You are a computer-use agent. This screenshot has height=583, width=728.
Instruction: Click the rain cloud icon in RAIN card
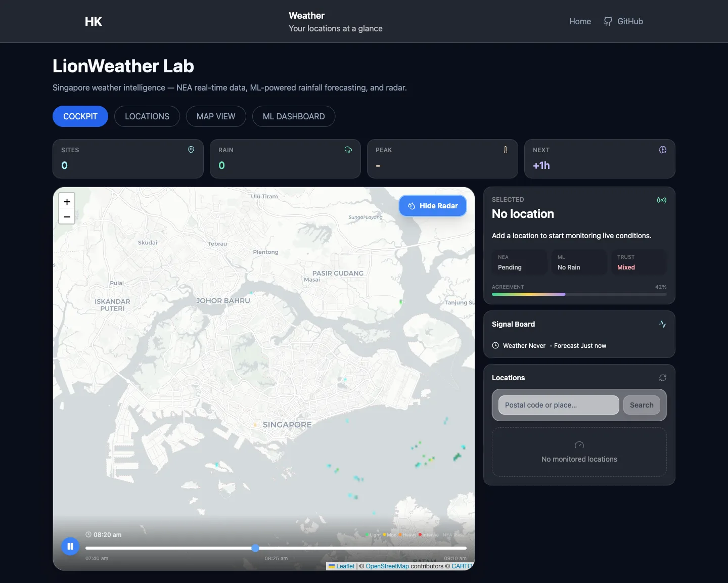click(348, 150)
